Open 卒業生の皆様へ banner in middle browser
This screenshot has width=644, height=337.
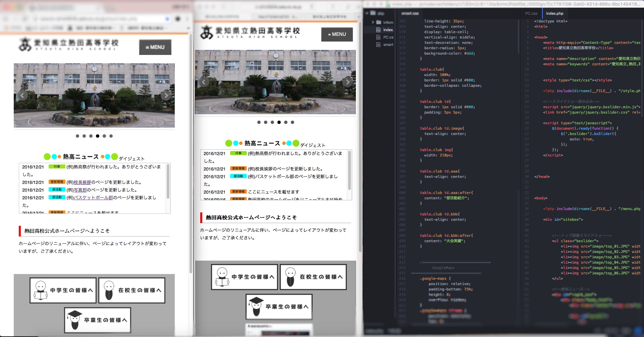tap(279, 307)
